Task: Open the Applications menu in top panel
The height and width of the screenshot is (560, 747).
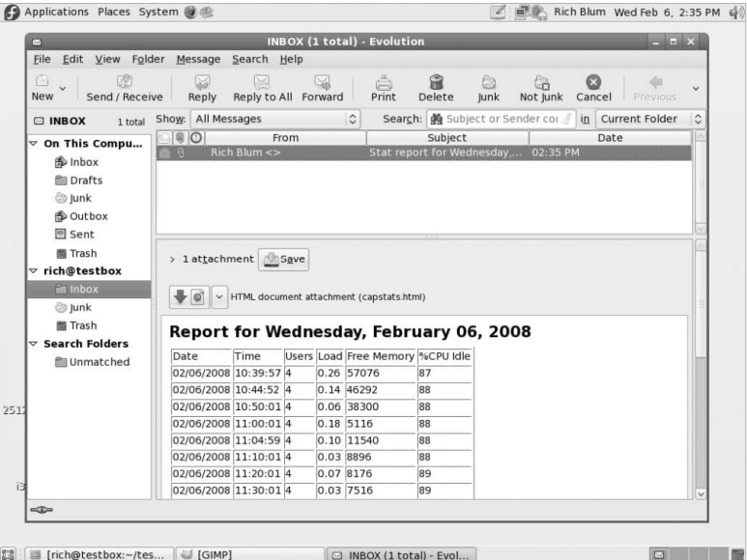Action: 56,12
